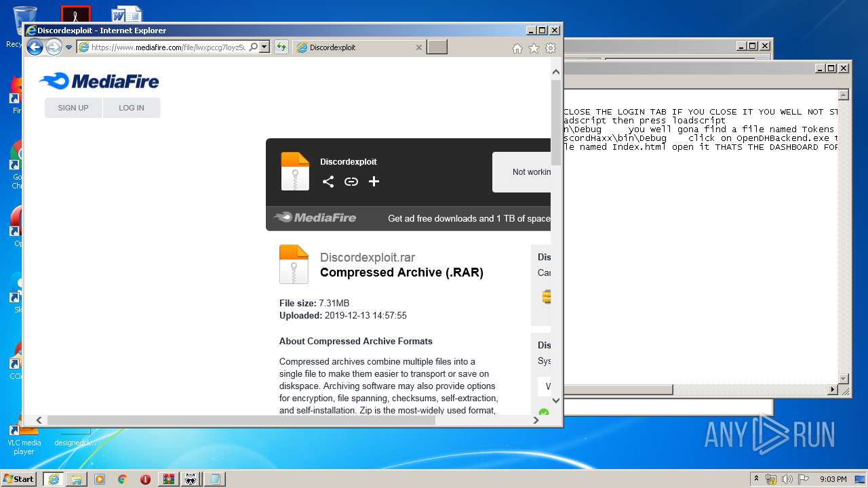Click the Notepad window scroll down arrow
Image resolution: width=868 pixels, height=488 pixels.
(844, 379)
